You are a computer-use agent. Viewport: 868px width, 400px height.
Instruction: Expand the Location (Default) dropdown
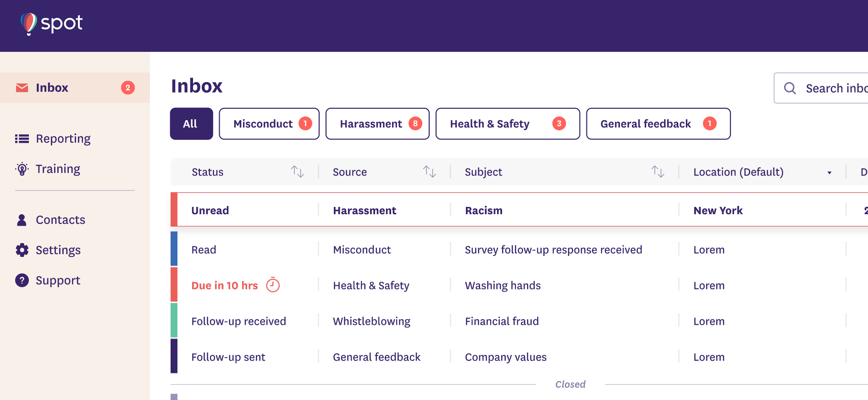click(829, 172)
